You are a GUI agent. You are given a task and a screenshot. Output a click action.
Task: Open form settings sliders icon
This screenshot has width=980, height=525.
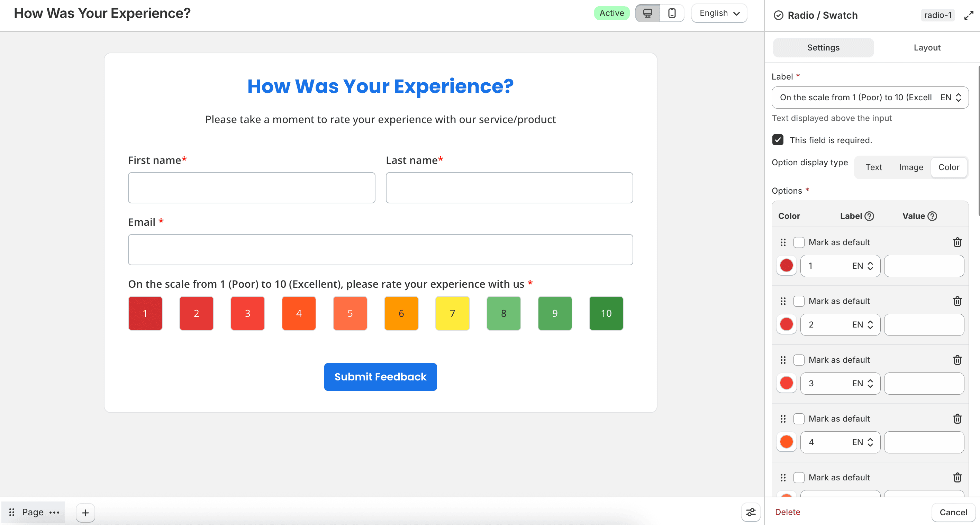751,512
